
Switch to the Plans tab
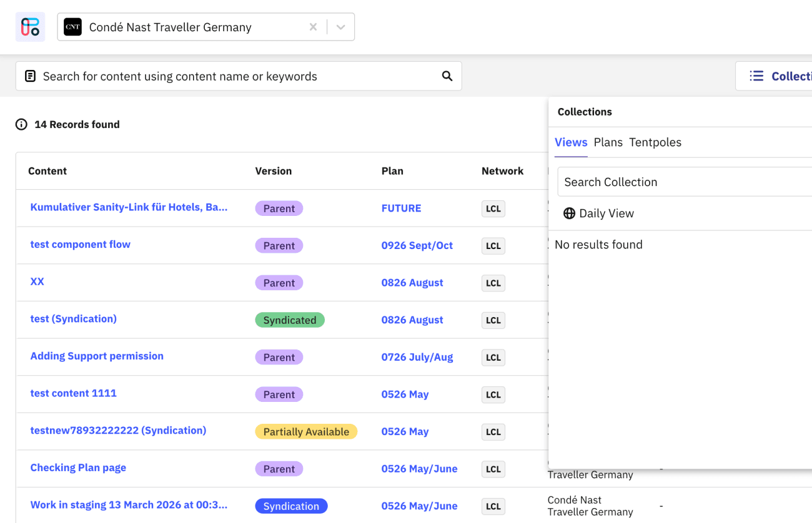[608, 142]
